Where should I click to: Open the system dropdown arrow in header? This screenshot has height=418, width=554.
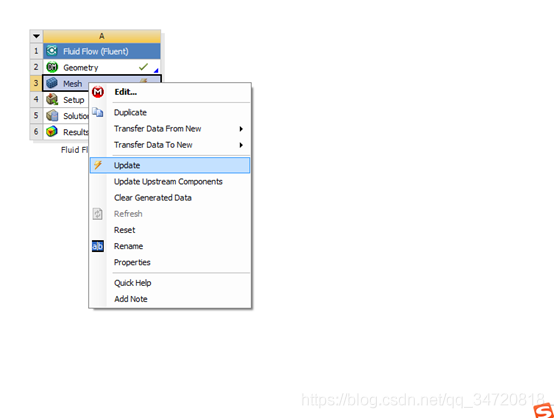click(x=36, y=36)
